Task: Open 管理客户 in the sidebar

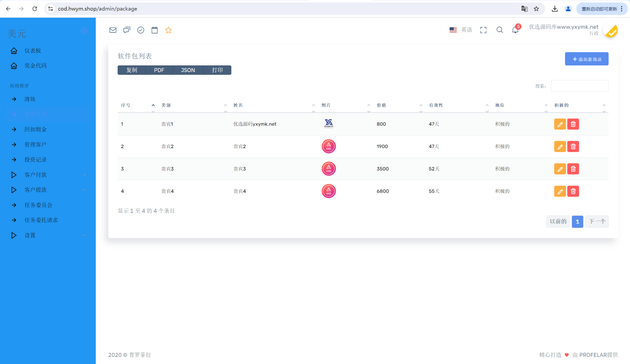Action: pos(36,145)
